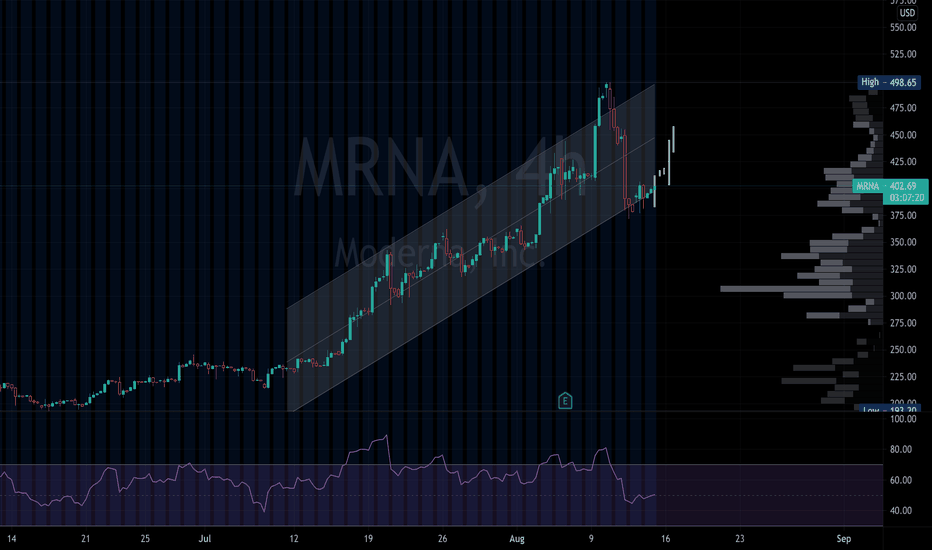Click the "12" date label on time axis
Viewport: 932px width, 550px height.
coord(294,539)
